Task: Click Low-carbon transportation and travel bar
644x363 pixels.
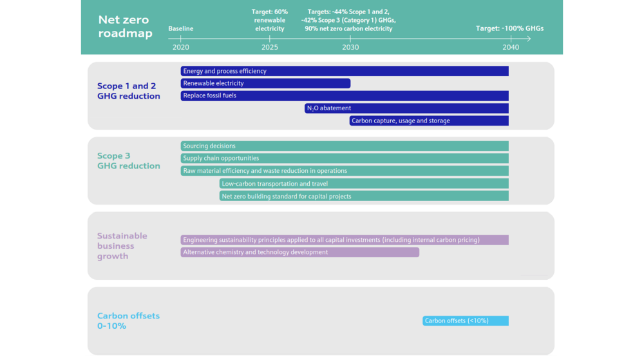Action: 364,184
